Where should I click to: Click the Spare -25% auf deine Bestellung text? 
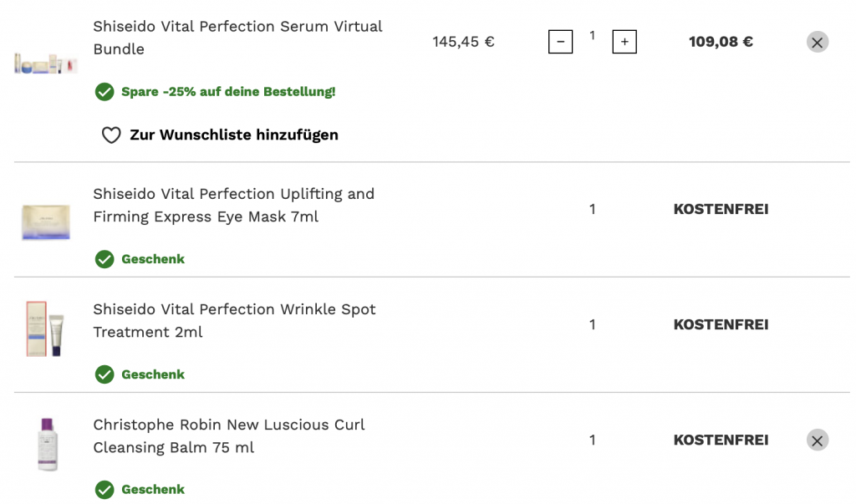(x=228, y=92)
